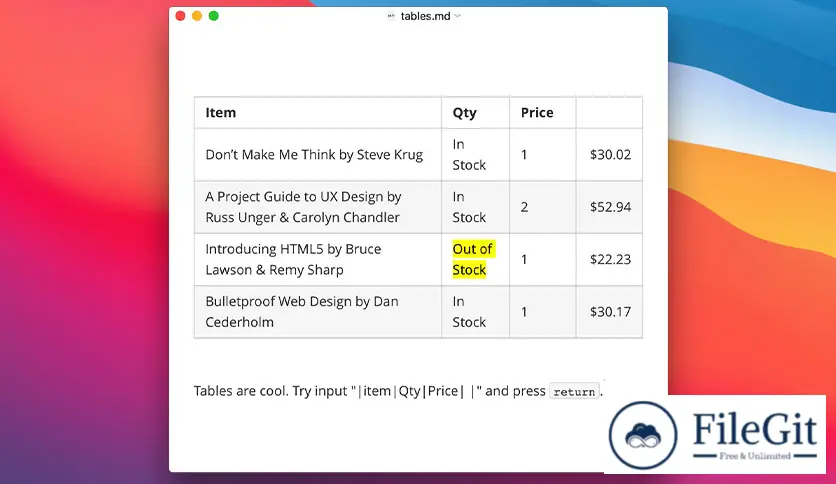Minimize the window using the yellow button

[x=197, y=16]
